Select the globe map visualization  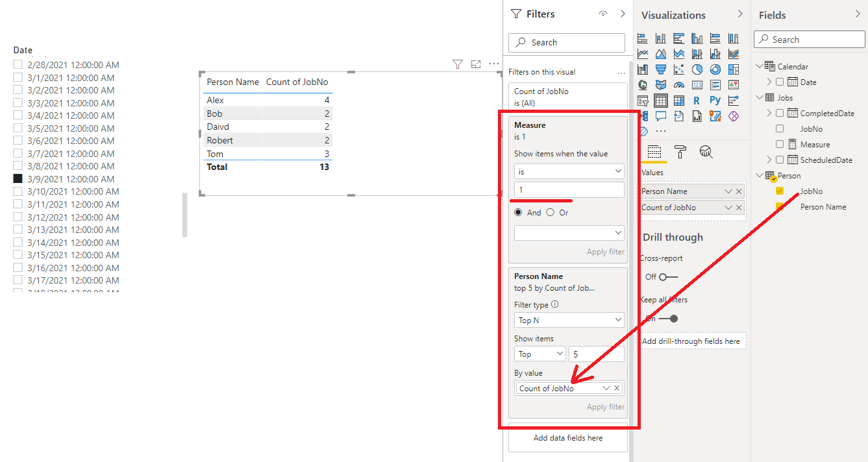pyautogui.click(x=643, y=85)
